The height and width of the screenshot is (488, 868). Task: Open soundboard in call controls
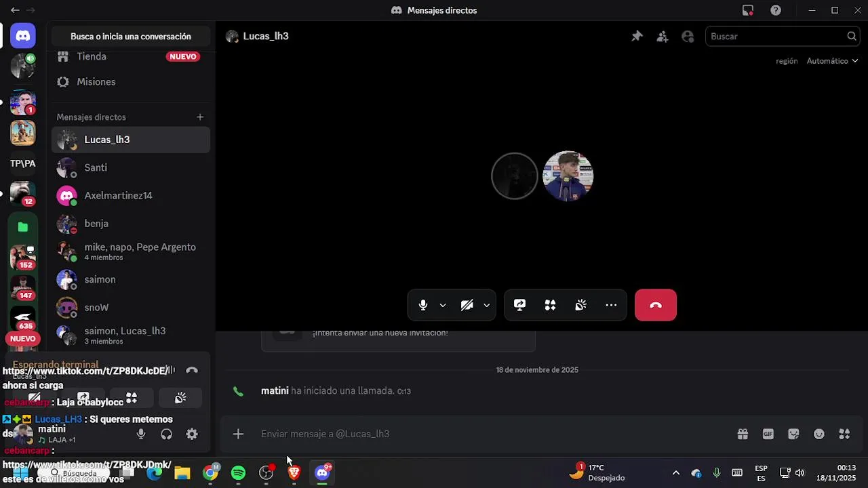click(x=581, y=305)
